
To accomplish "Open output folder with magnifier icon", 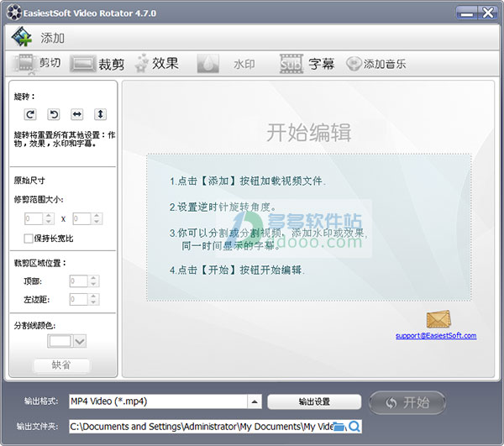I will point(354,427).
